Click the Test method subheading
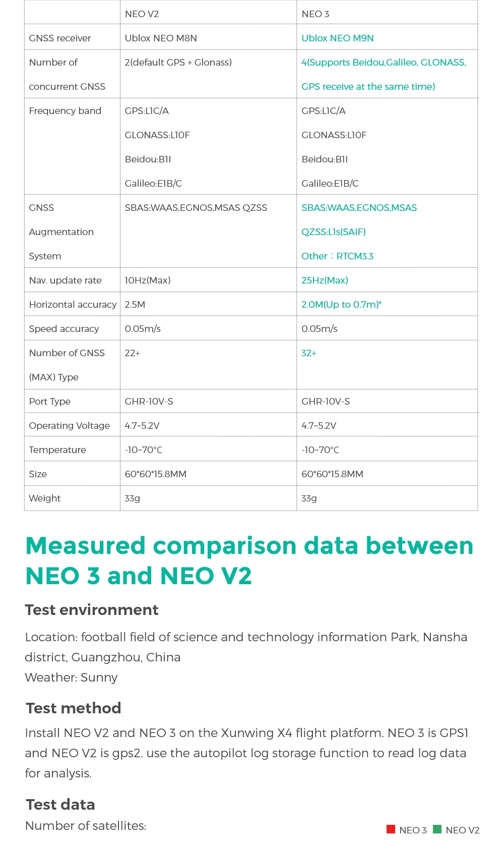 click(74, 708)
